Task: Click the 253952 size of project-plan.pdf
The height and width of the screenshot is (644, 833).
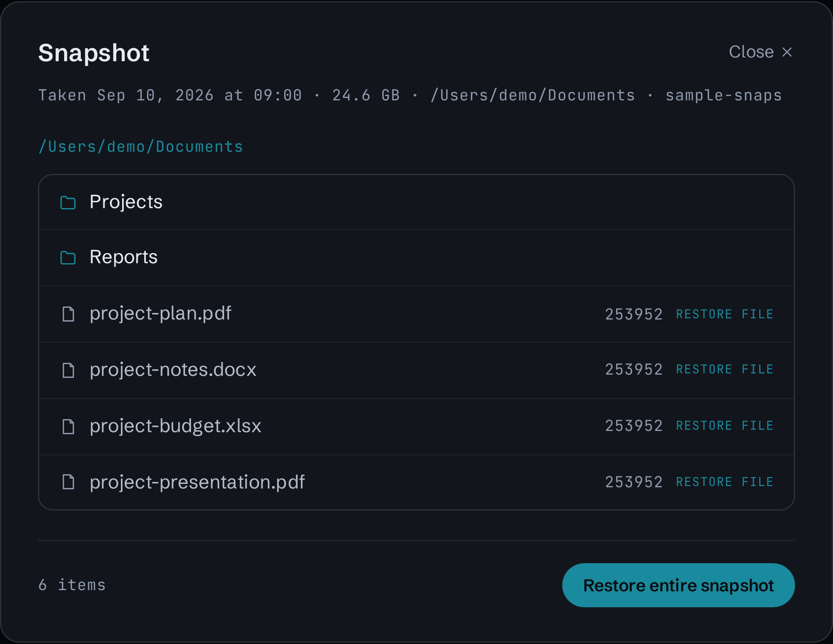Action: click(634, 314)
